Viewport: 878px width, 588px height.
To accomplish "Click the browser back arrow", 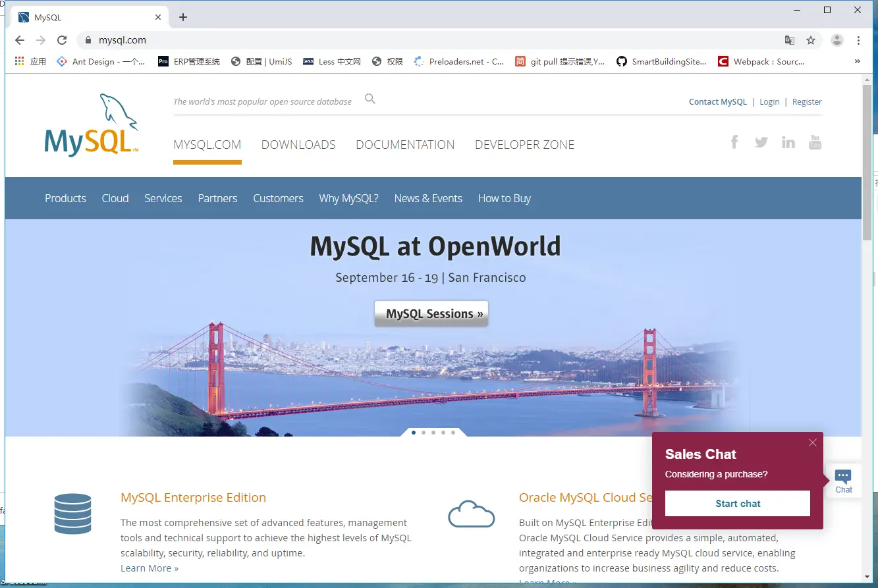I will point(20,40).
